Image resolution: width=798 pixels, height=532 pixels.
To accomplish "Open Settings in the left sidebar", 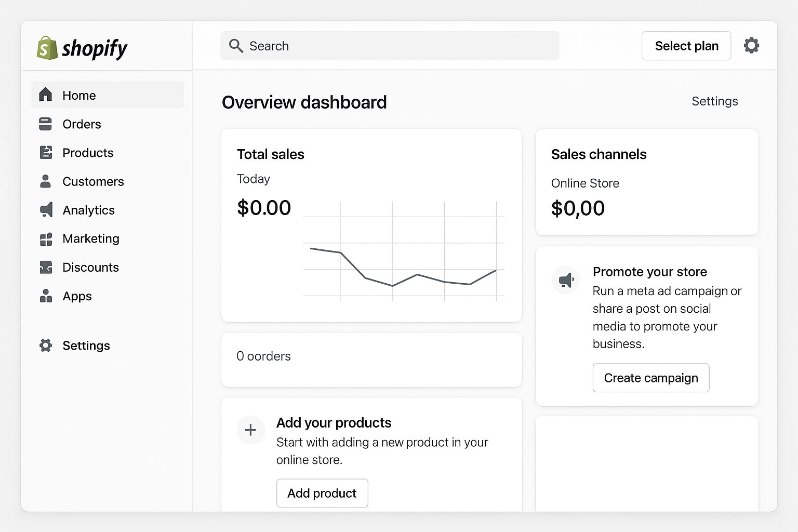I will (86, 345).
